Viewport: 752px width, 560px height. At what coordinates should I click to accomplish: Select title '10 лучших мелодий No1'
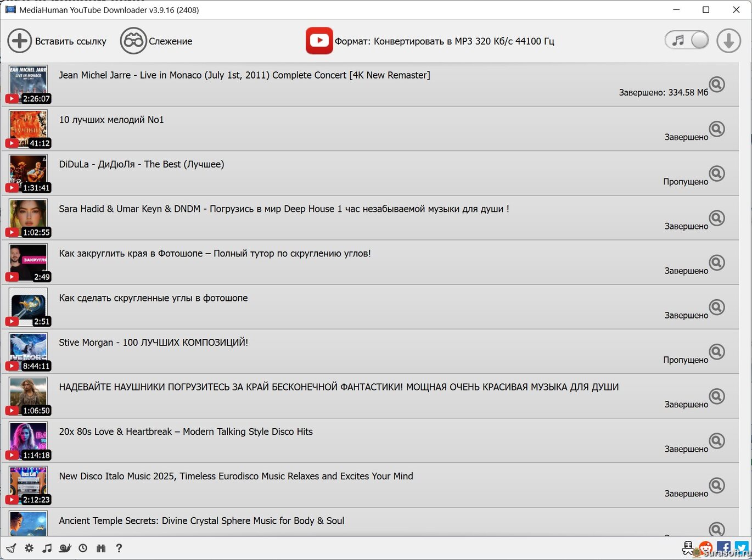pyautogui.click(x=111, y=120)
